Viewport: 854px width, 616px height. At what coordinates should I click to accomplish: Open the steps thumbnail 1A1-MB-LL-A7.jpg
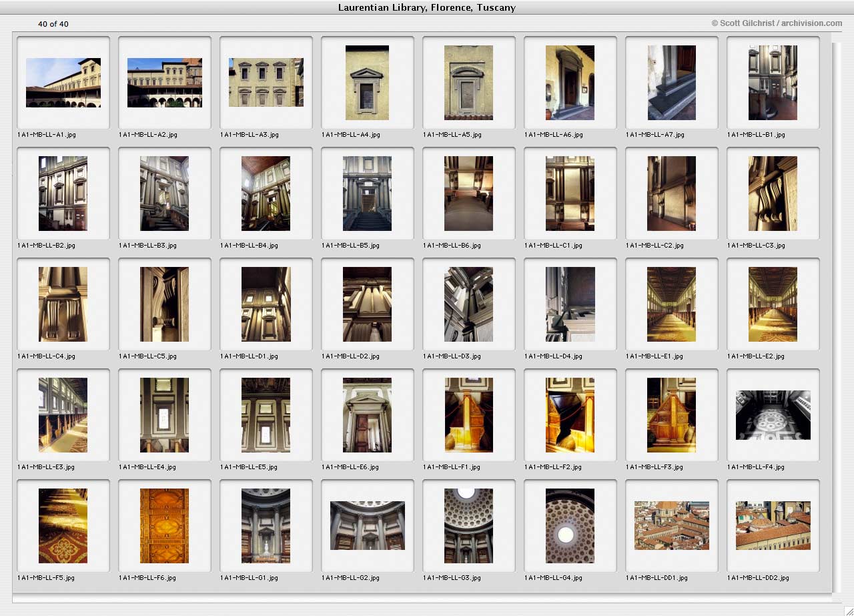(672, 83)
